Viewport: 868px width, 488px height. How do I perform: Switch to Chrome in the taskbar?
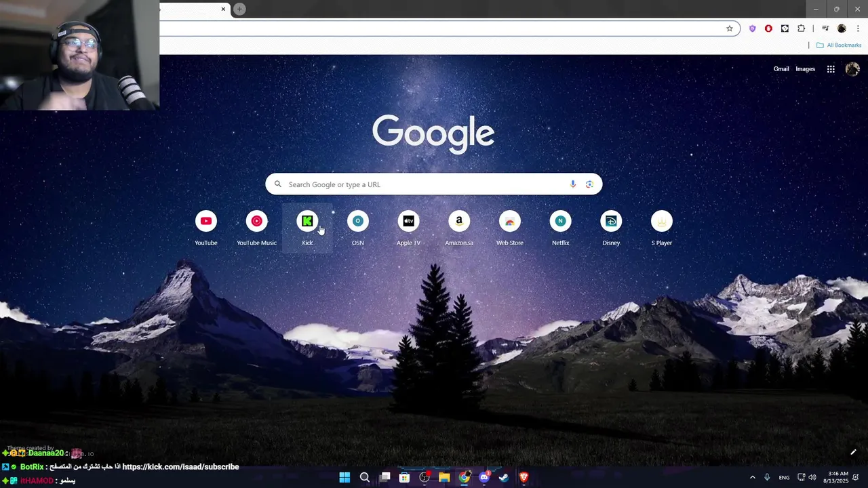(x=465, y=477)
